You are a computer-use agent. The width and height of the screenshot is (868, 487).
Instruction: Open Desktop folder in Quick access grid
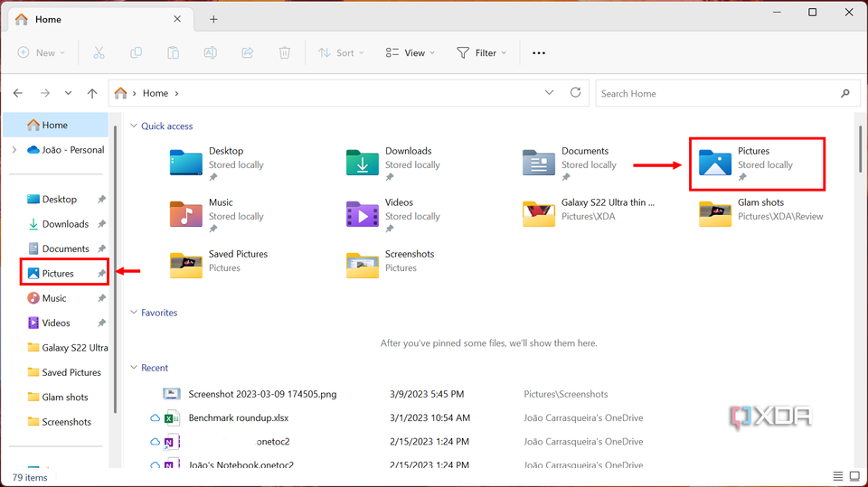(218, 164)
